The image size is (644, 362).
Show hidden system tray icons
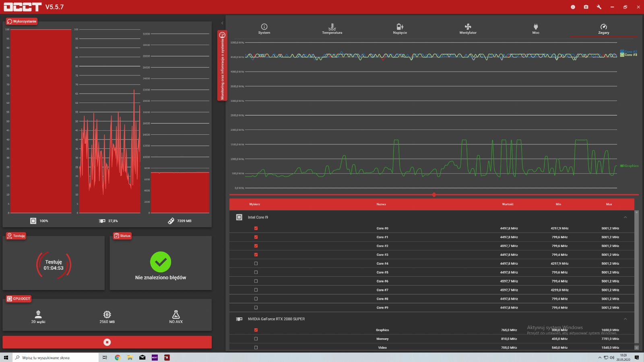(600, 358)
